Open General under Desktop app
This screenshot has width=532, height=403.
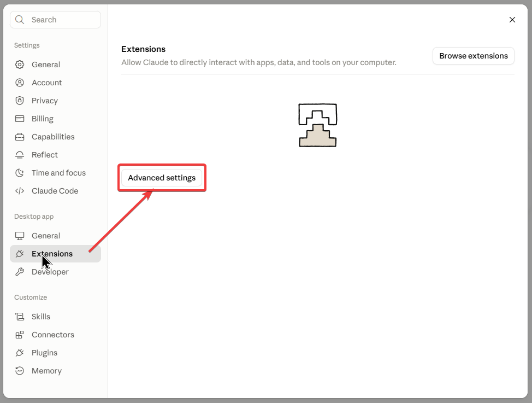55,236
